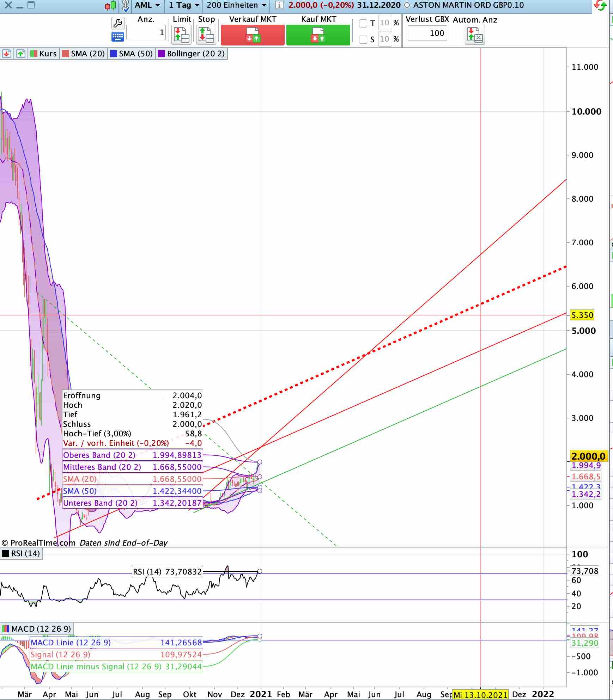Open trading settings wrench icon
The height and width of the screenshot is (700, 613).
coord(118,23)
